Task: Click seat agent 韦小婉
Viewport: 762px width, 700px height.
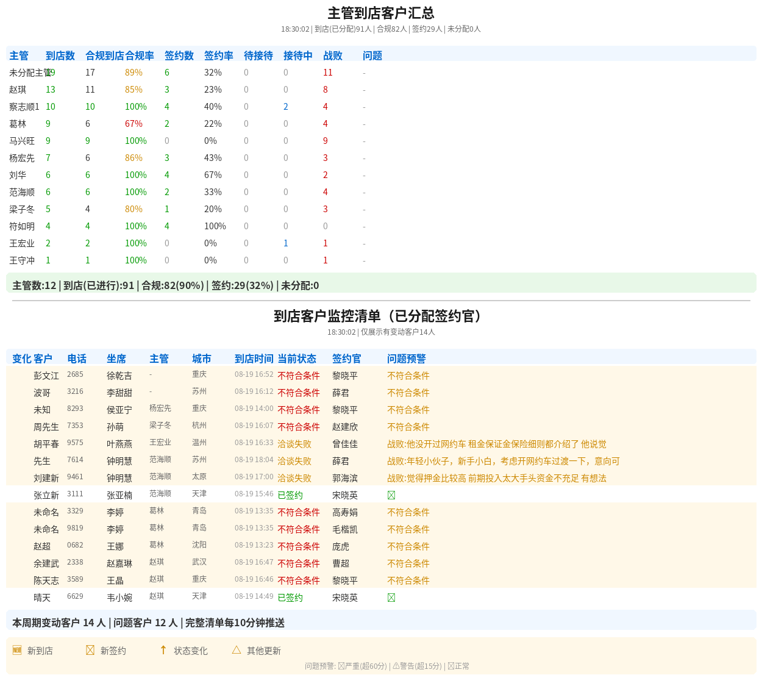Action: pyautogui.click(x=119, y=598)
